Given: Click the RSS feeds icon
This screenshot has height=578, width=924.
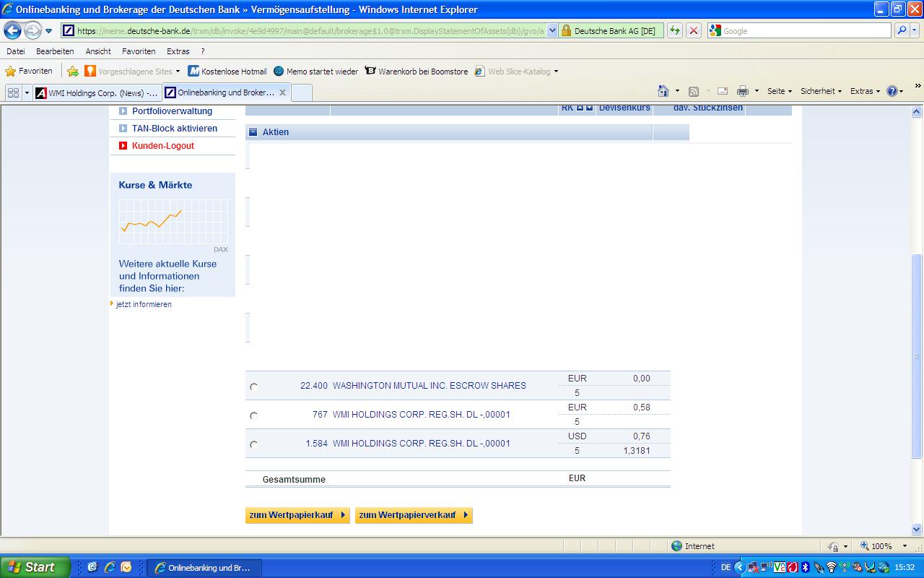Looking at the screenshot, I should pos(694,91).
